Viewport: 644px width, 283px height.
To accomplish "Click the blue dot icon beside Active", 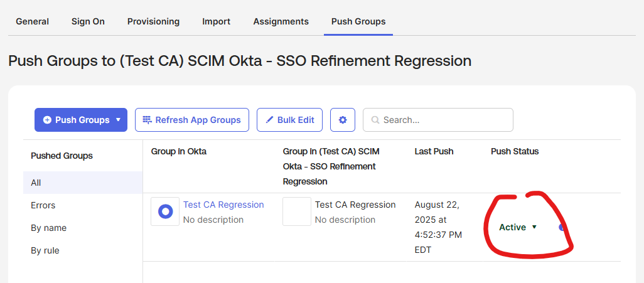I will click(562, 227).
